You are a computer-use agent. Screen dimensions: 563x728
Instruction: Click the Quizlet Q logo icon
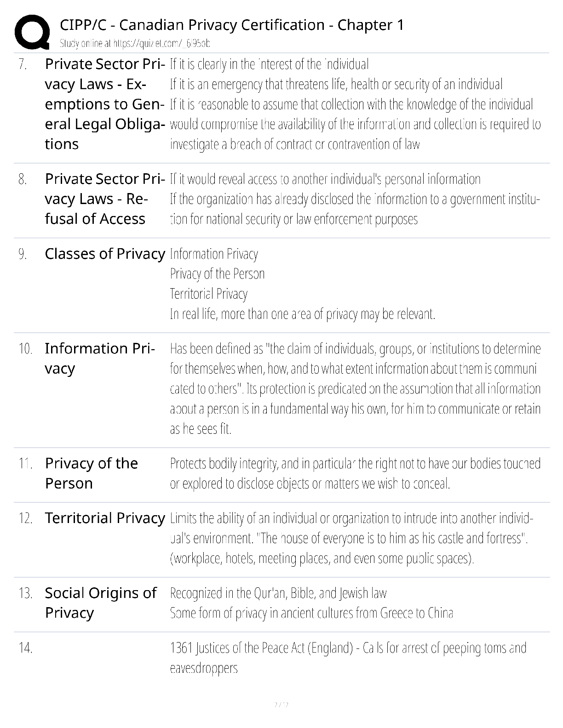pos(32,31)
